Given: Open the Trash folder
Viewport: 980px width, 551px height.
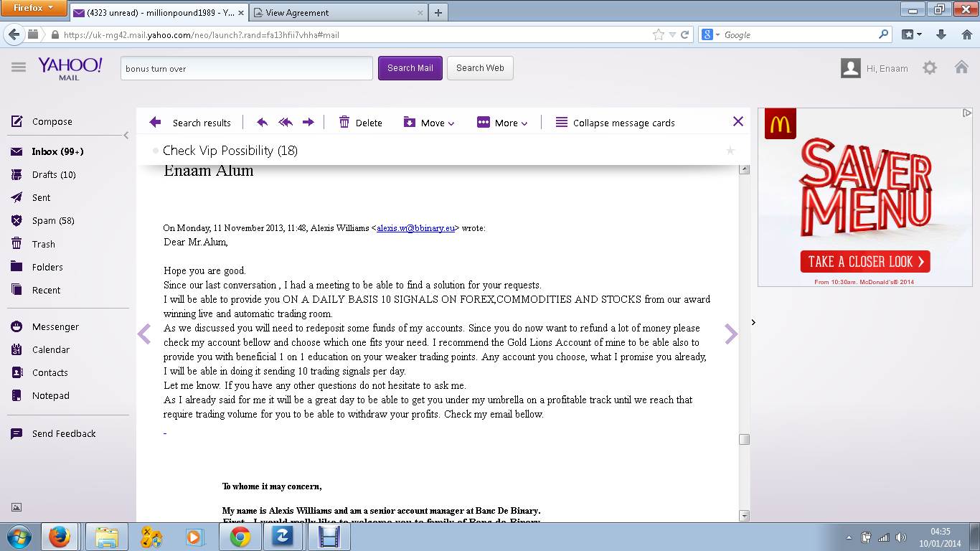Looking at the screenshot, I should (33, 244).
